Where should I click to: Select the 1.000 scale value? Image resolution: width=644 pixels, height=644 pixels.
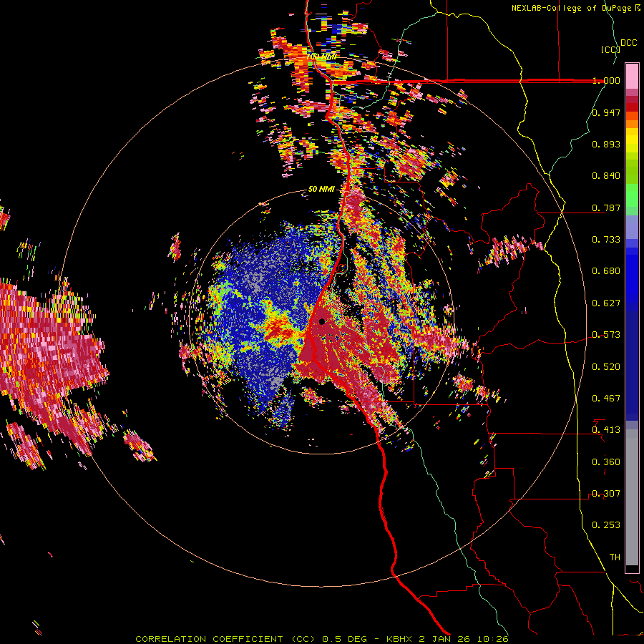coord(606,80)
